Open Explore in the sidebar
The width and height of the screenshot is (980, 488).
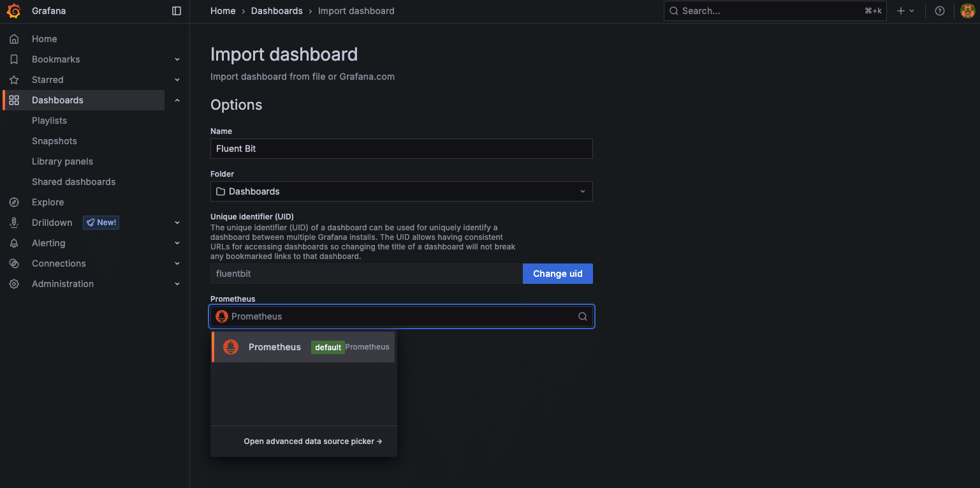coord(48,202)
